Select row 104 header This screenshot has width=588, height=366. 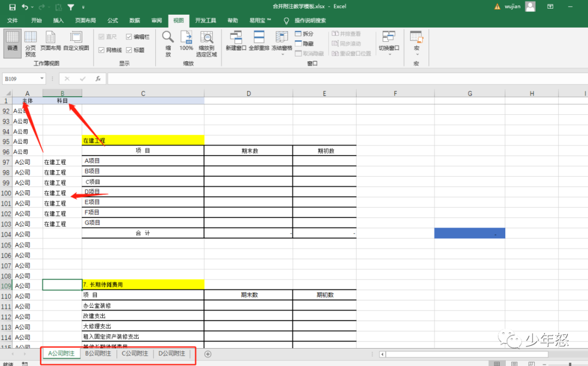[x=6, y=234]
